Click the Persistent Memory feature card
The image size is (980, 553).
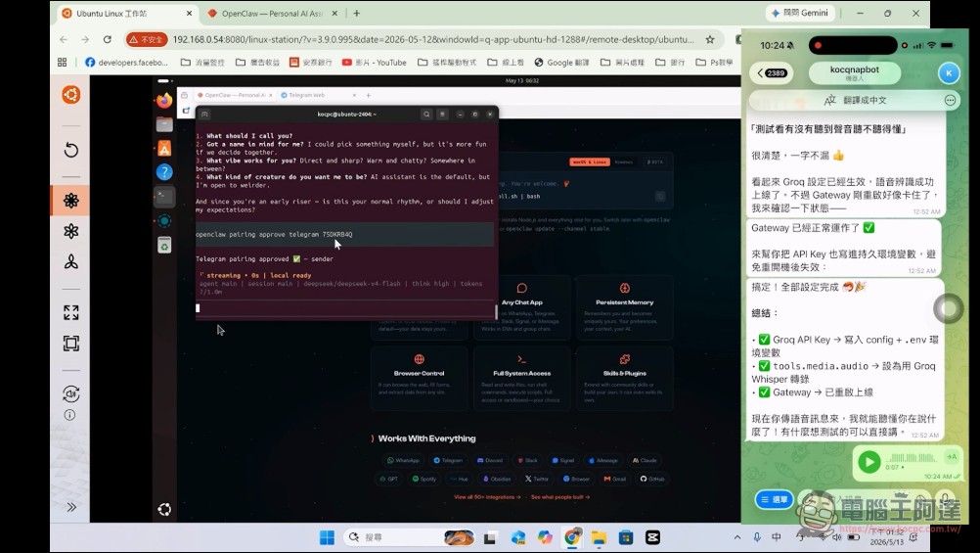(624, 307)
